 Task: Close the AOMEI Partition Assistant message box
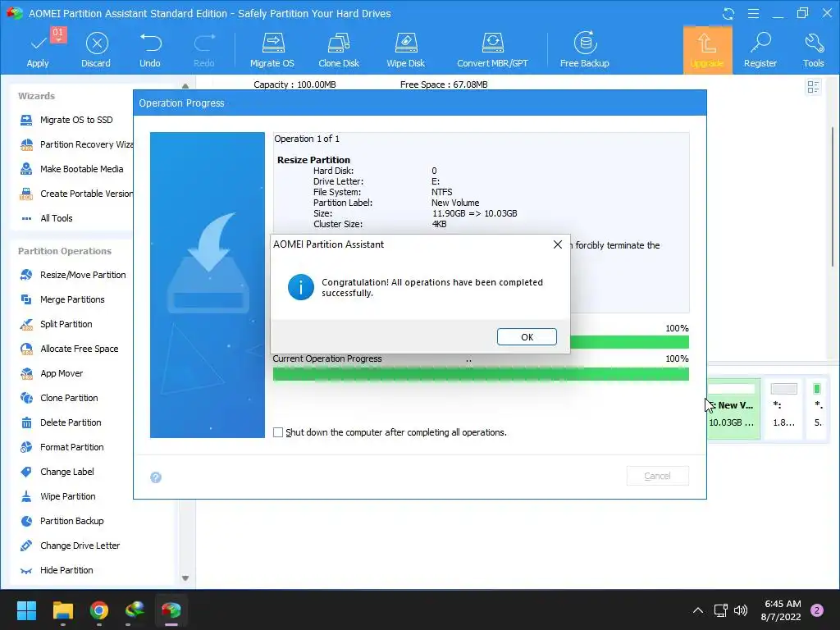558,244
